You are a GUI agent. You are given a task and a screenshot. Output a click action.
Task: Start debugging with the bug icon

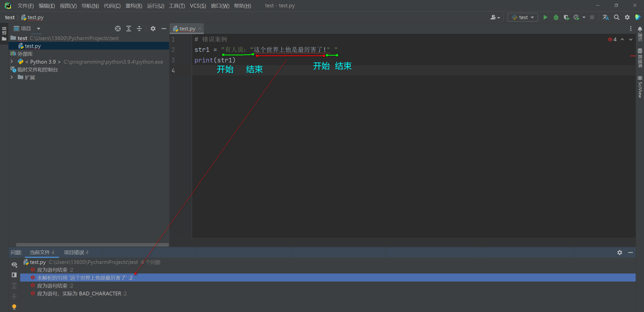(556, 17)
